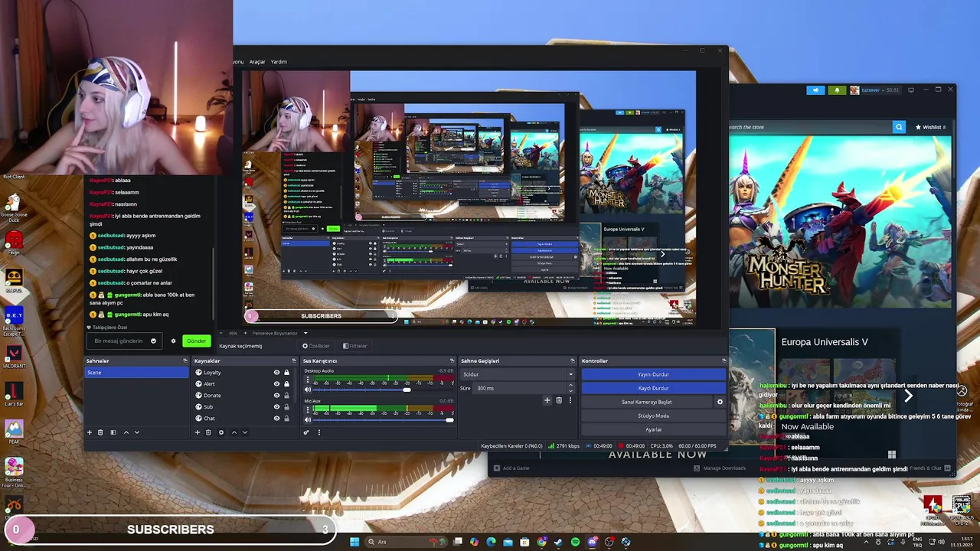
Task: Open Özellikler properties button
Action: coord(315,346)
